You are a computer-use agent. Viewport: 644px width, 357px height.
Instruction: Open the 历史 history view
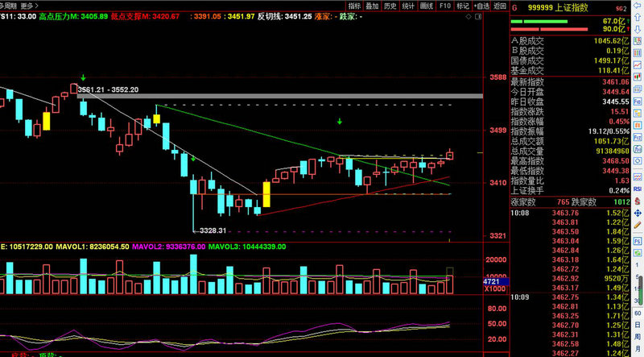coord(390,6)
